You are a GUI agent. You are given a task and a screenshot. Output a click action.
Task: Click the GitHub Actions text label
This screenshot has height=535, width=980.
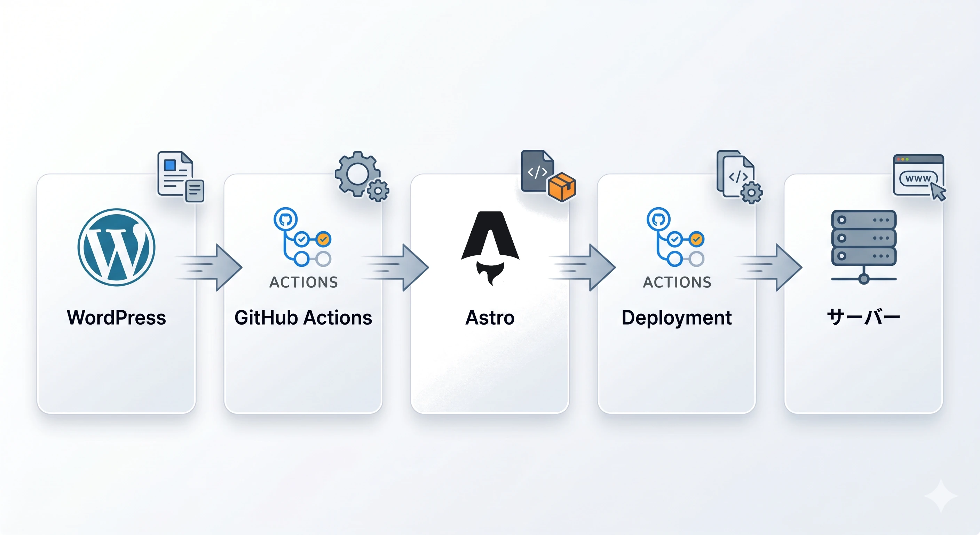(x=303, y=318)
